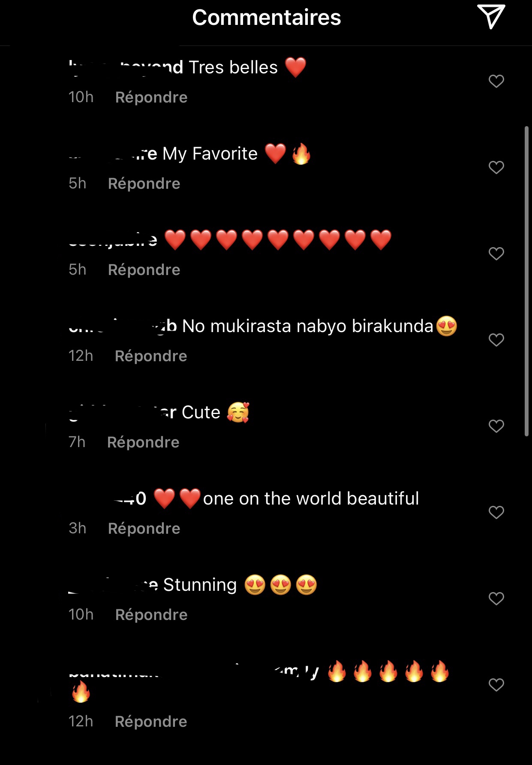This screenshot has width=532, height=765.
Task: Like the nine red hearts comment
Action: (x=496, y=254)
